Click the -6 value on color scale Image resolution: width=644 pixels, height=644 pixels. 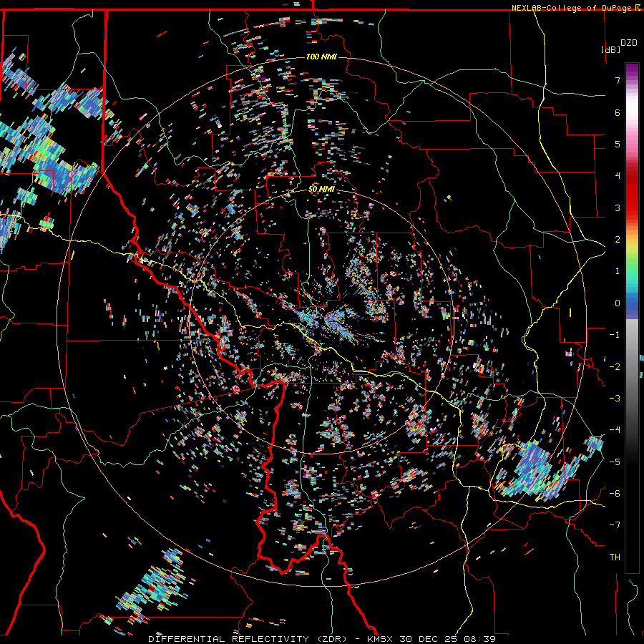click(x=615, y=494)
